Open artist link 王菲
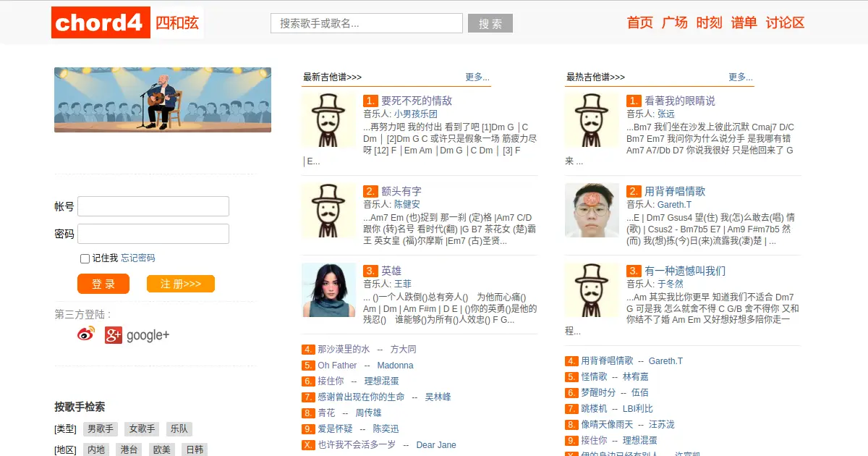This screenshot has height=456, width=868. point(403,284)
